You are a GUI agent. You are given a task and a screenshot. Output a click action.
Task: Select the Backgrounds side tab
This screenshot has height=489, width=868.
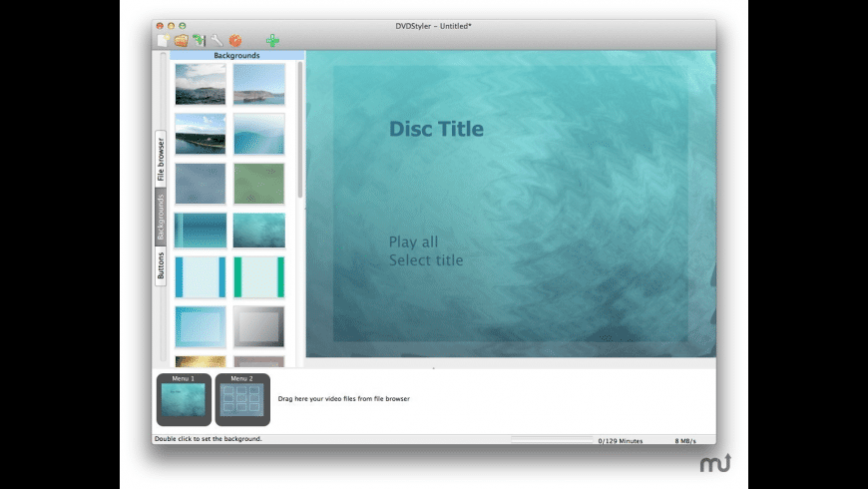click(x=161, y=217)
